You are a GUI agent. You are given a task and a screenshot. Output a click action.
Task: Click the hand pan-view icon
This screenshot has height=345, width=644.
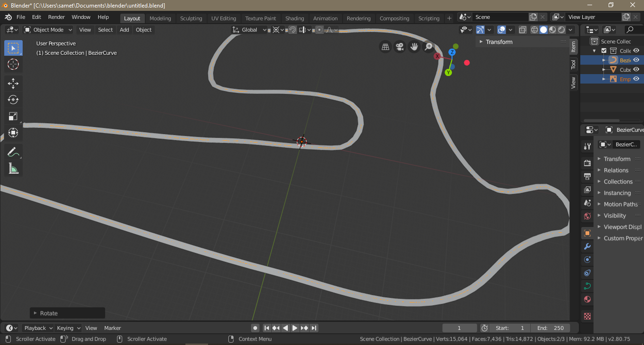(x=414, y=47)
